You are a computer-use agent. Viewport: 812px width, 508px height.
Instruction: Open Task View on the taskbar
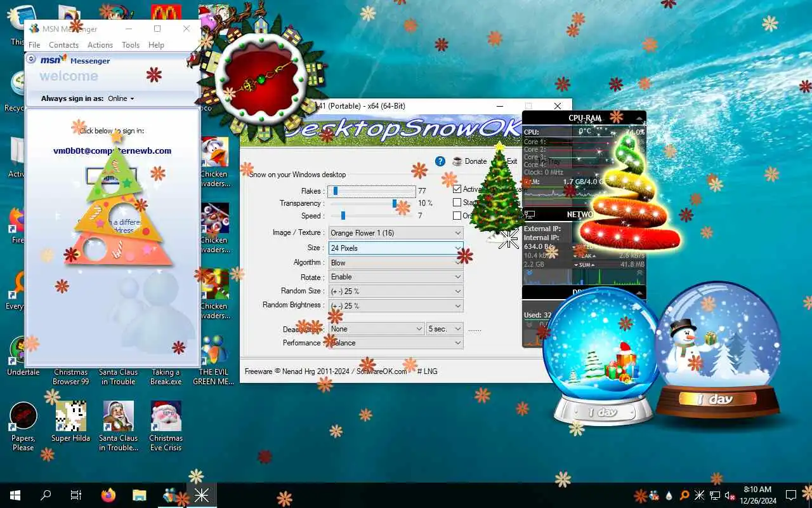click(76, 495)
